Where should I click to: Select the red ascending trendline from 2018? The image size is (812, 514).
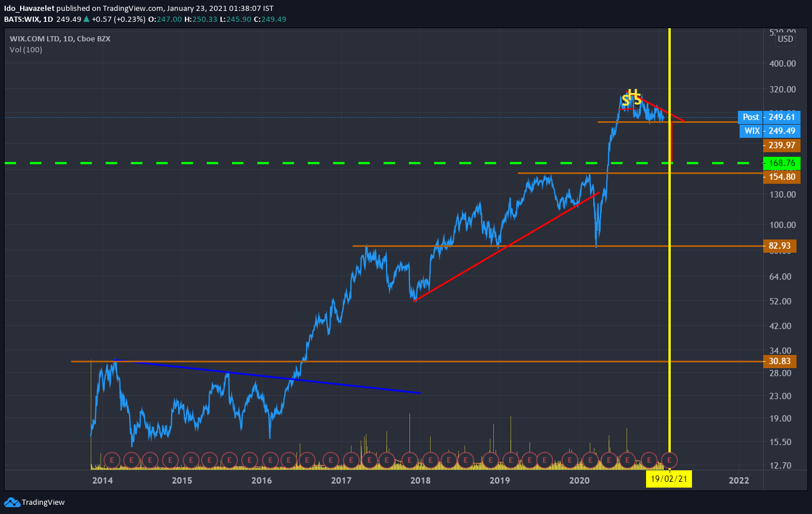506,246
